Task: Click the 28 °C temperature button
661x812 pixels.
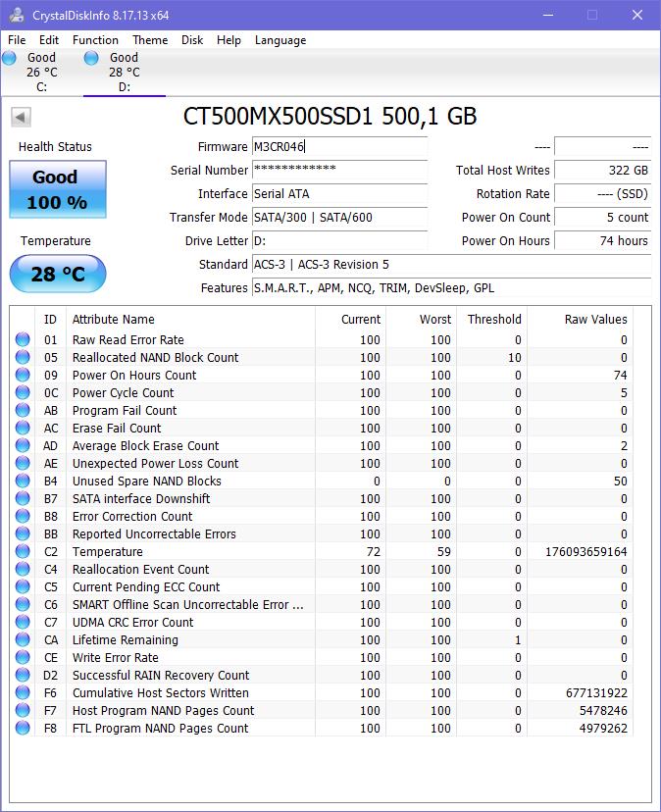Action: (58, 274)
